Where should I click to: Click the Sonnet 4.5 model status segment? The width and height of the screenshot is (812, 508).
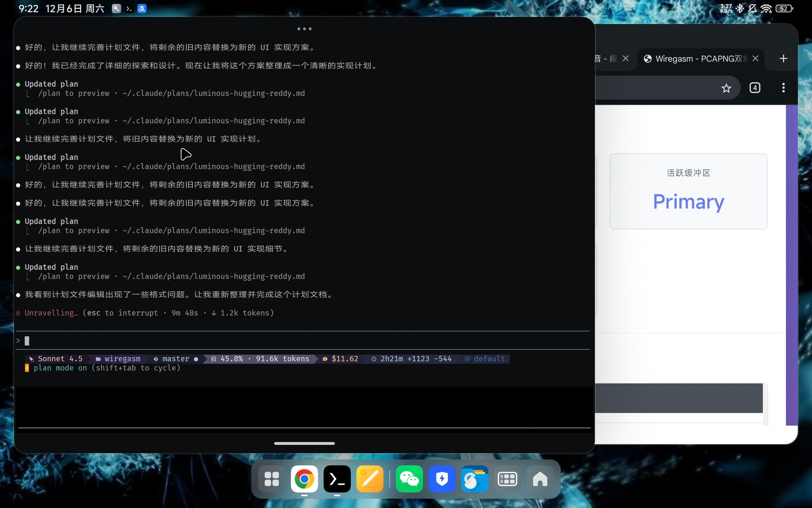pos(55,359)
